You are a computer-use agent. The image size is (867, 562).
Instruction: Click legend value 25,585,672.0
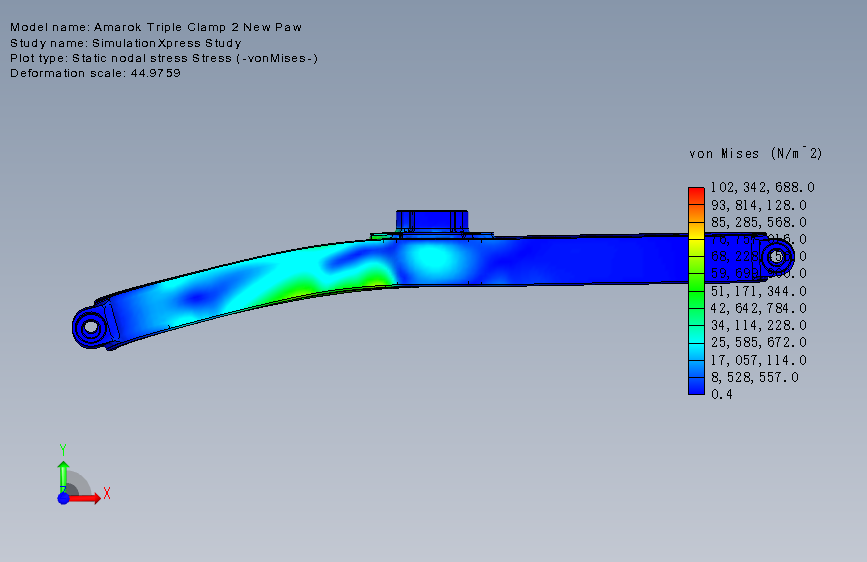click(x=759, y=342)
